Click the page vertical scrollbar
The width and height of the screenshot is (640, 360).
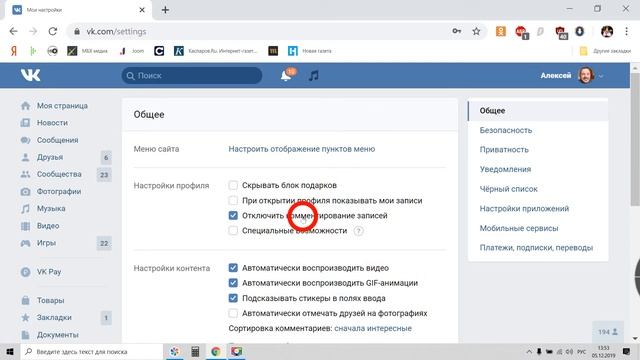click(x=635, y=139)
